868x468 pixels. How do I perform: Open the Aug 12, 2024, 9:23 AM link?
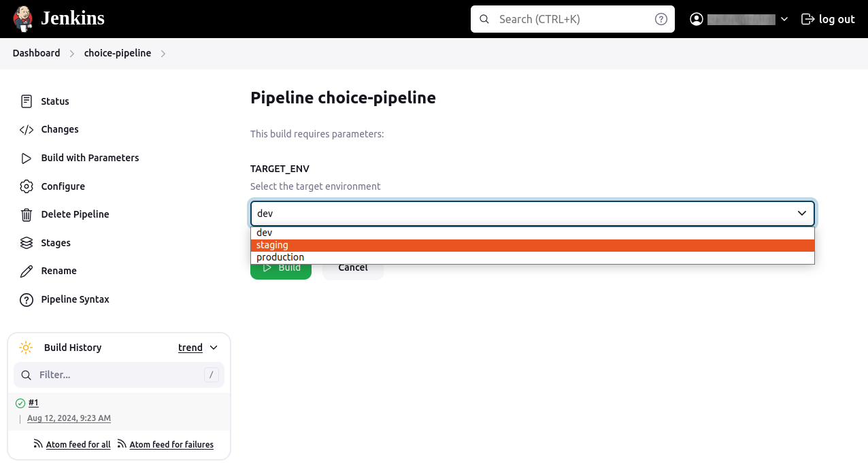69,418
